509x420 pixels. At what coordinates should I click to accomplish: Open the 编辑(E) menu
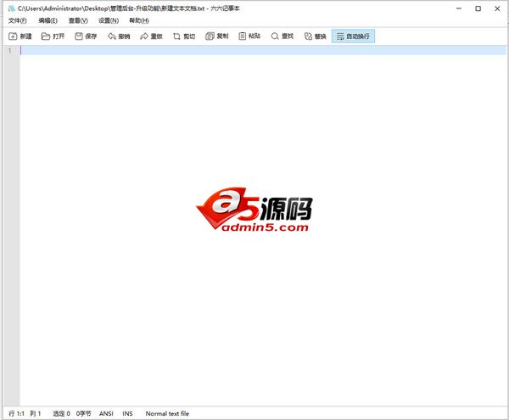[x=48, y=20]
